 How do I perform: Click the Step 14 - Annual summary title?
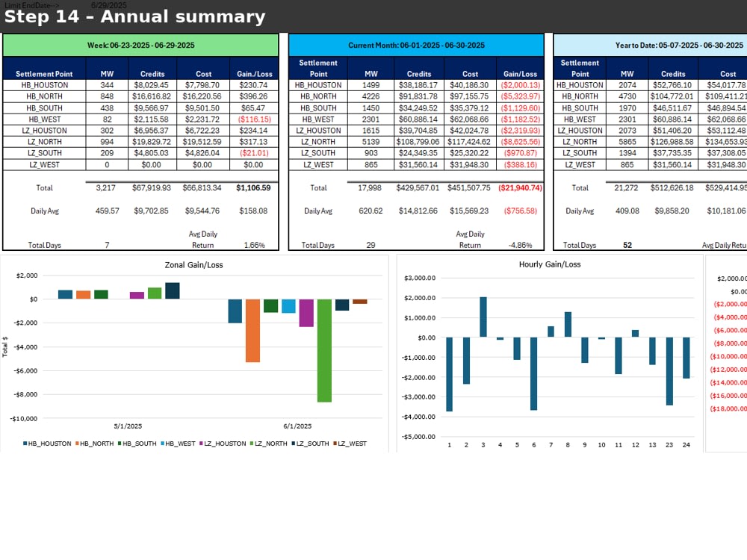[134, 16]
